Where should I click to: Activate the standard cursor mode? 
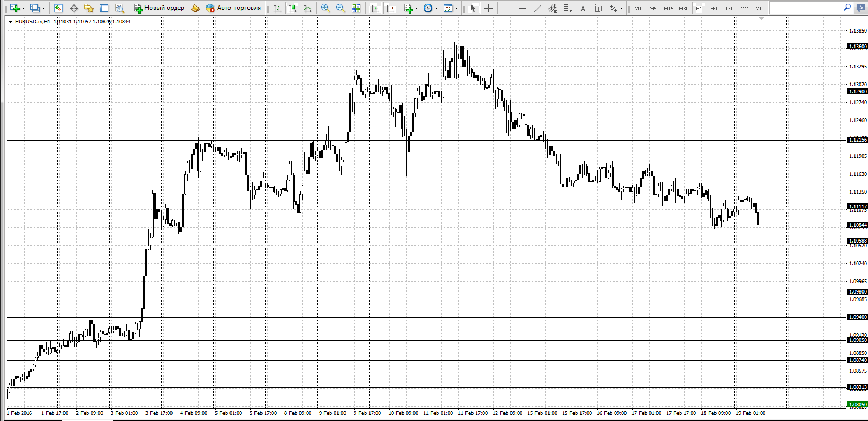pos(473,8)
